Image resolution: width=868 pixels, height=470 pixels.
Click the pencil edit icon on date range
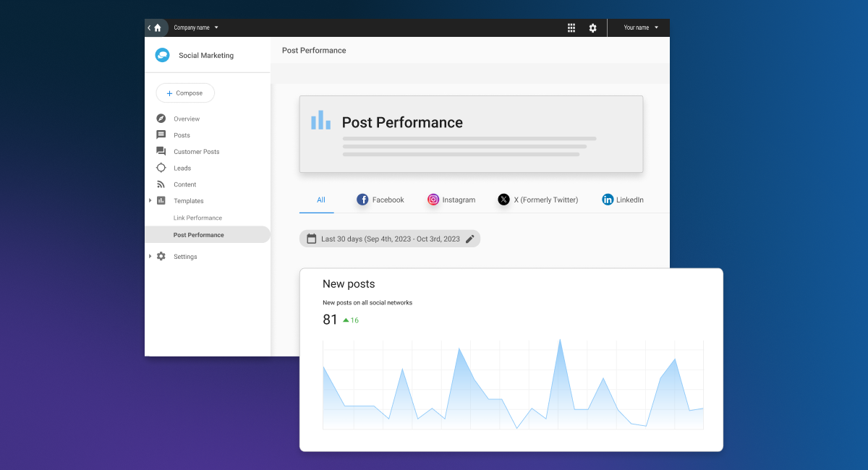(470, 239)
